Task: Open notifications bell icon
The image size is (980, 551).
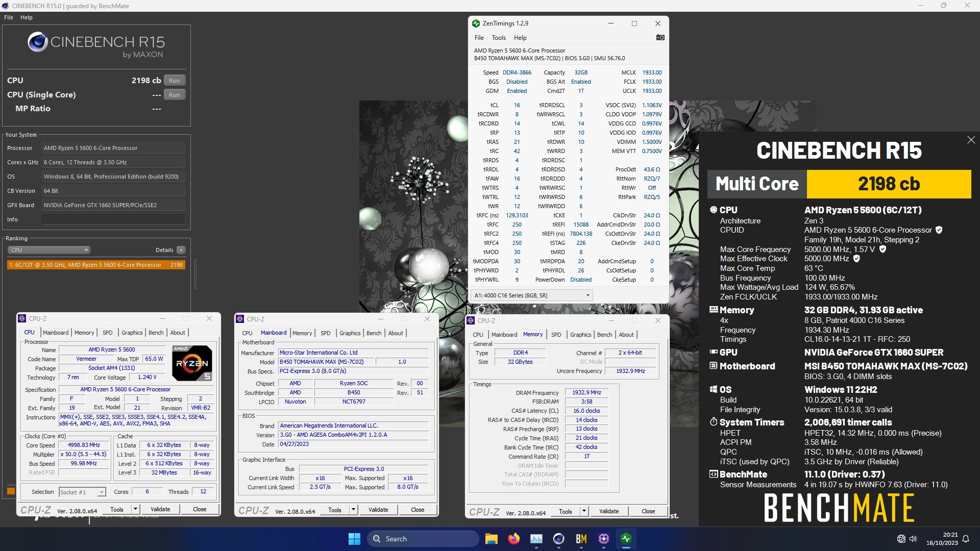Action: [966, 539]
